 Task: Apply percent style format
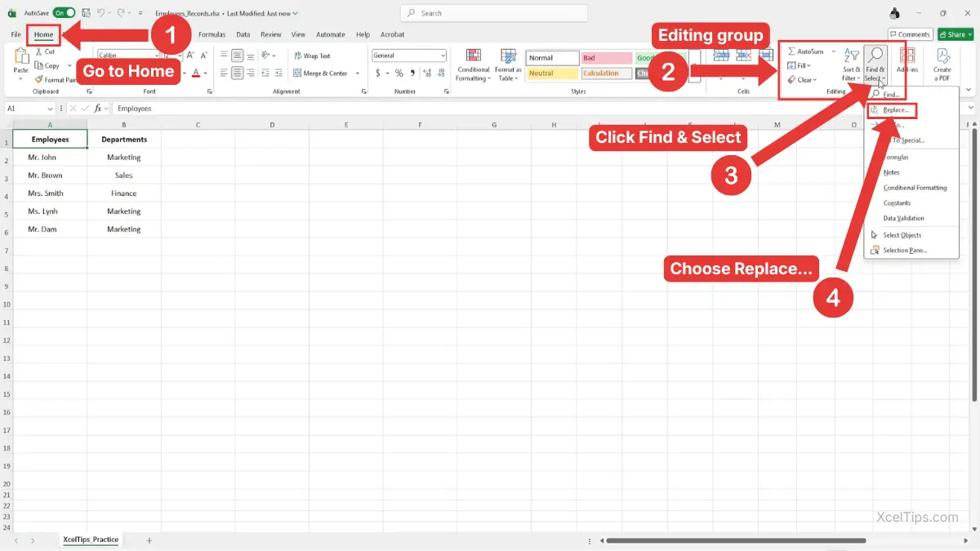click(x=399, y=73)
